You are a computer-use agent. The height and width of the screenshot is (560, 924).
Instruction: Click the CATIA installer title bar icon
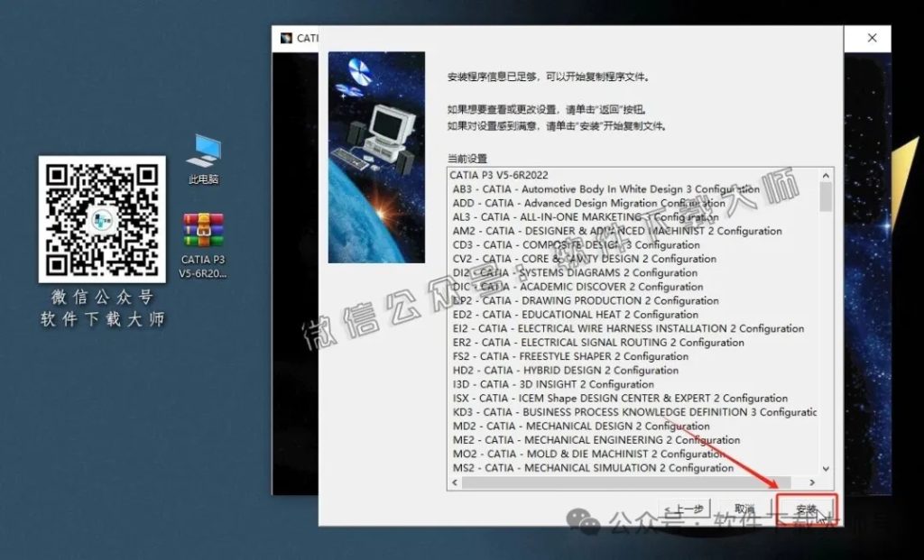(287, 38)
